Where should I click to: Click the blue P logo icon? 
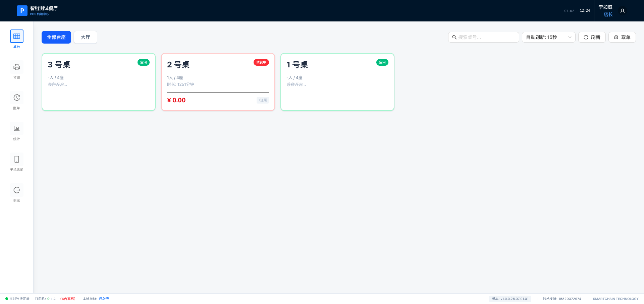coord(22,11)
